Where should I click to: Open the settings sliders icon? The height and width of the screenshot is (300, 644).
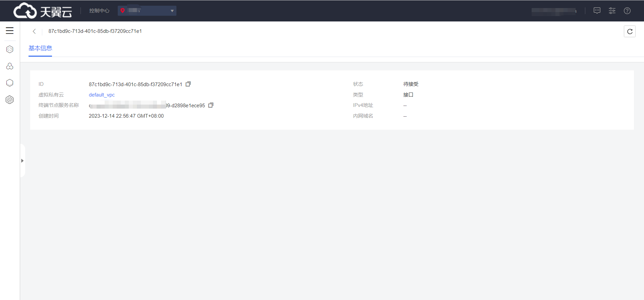click(x=612, y=11)
